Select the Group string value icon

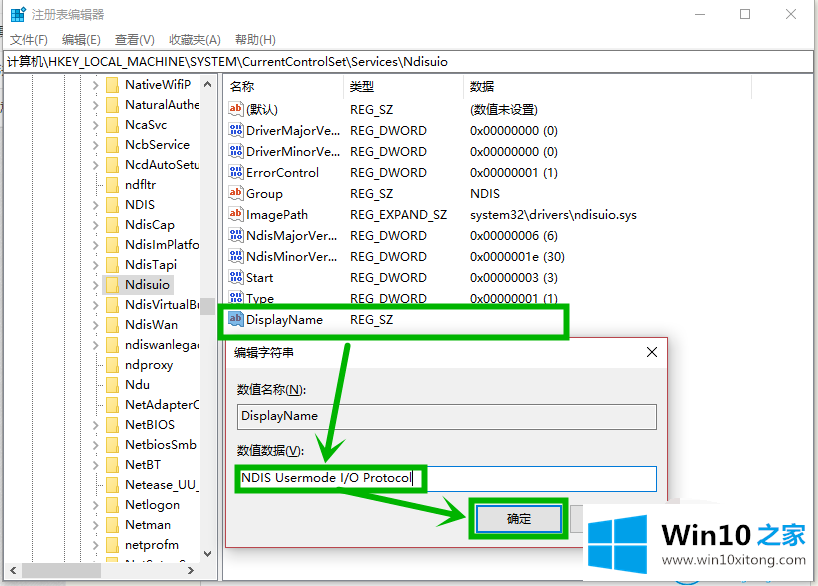tap(236, 193)
